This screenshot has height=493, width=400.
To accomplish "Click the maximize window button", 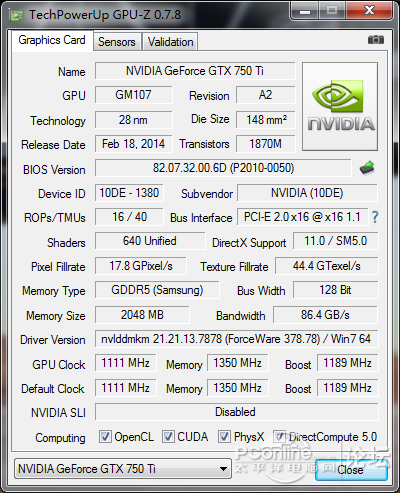I will click(x=332, y=11).
